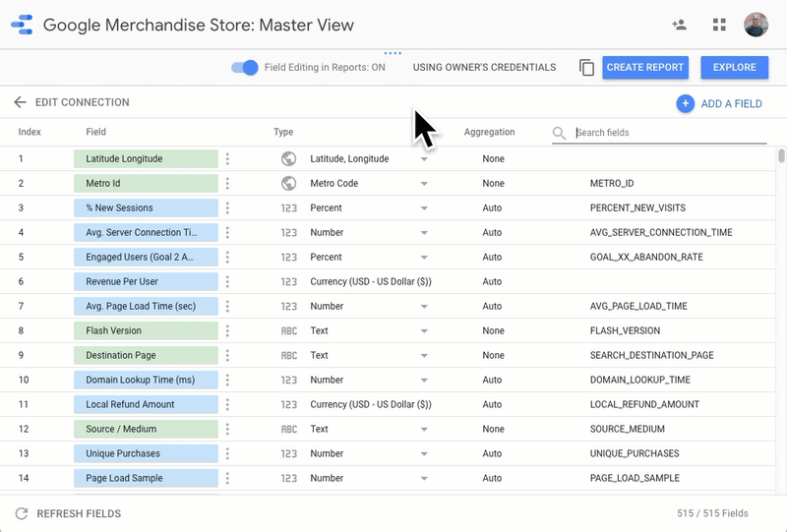Screen dimensions: 787x532
Task: Click the Index column header
Action: click(x=30, y=132)
